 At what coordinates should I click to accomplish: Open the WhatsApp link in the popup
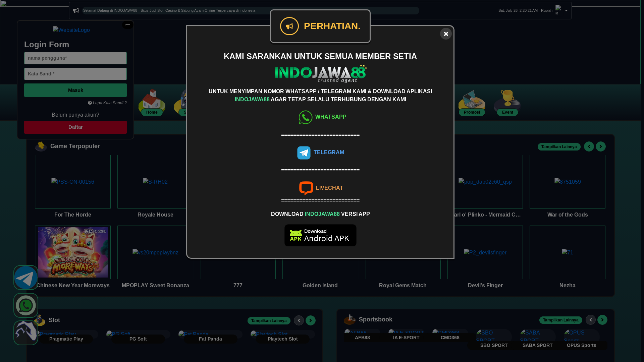(x=322, y=117)
